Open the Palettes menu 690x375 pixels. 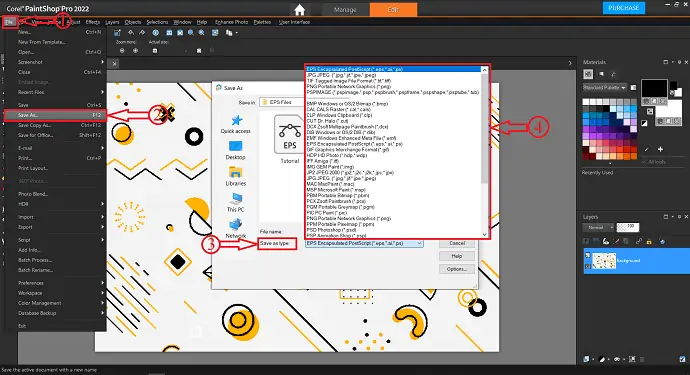tap(262, 22)
